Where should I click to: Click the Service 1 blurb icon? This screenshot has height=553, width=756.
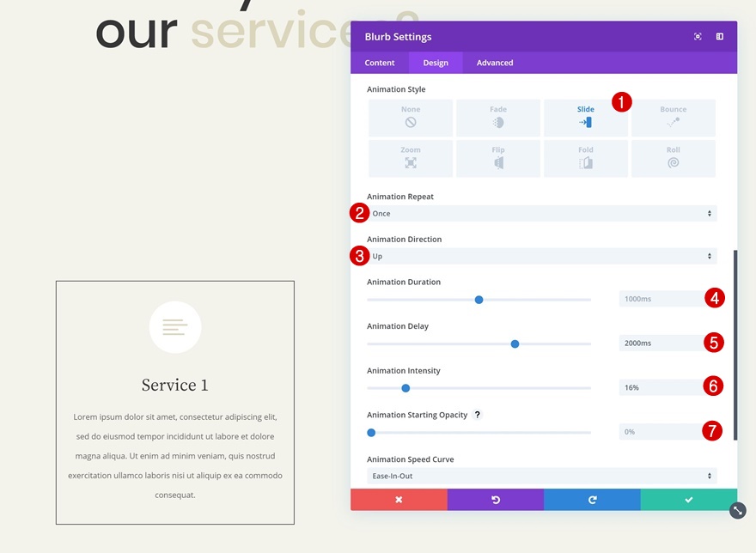[175, 327]
